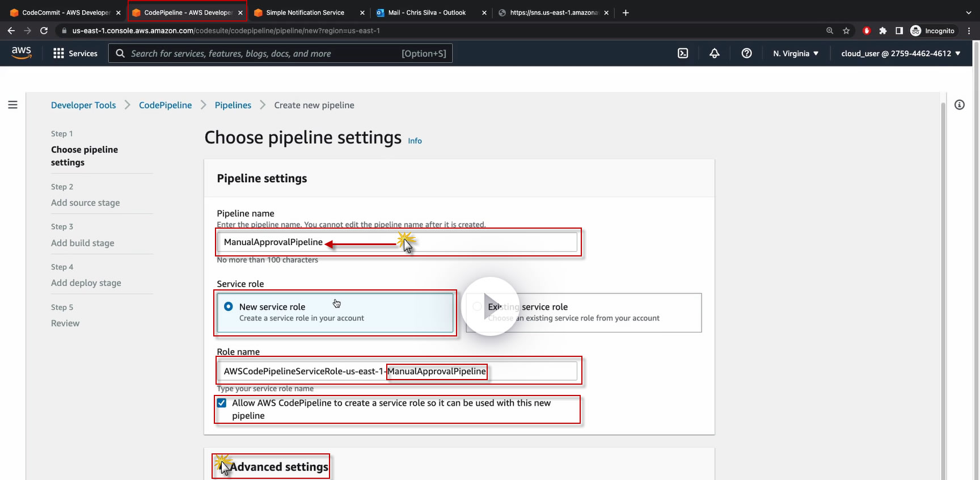Open the Incognito profile indicator
The image size is (980, 480).
pyautogui.click(x=932, y=31)
